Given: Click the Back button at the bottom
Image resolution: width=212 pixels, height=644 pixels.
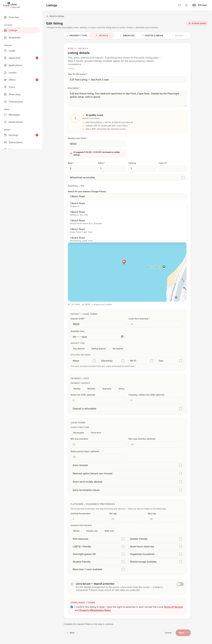Looking at the screenshot, I should click(70, 633).
